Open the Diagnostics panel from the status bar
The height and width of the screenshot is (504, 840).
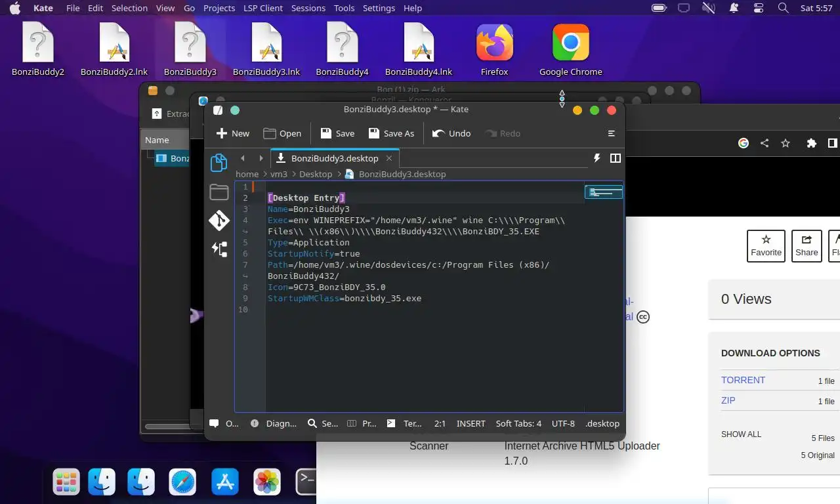[x=274, y=423]
